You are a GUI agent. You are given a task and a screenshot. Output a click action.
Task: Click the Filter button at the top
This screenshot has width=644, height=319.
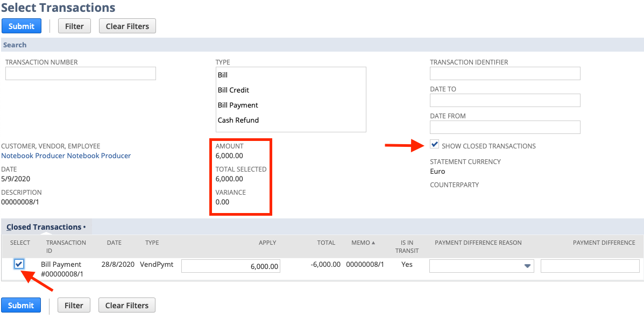click(74, 25)
